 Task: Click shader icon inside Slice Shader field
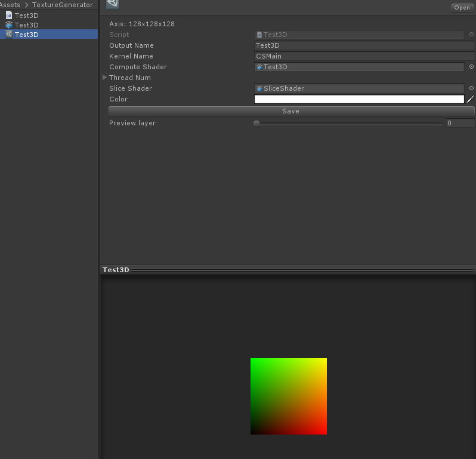click(x=259, y=88)
